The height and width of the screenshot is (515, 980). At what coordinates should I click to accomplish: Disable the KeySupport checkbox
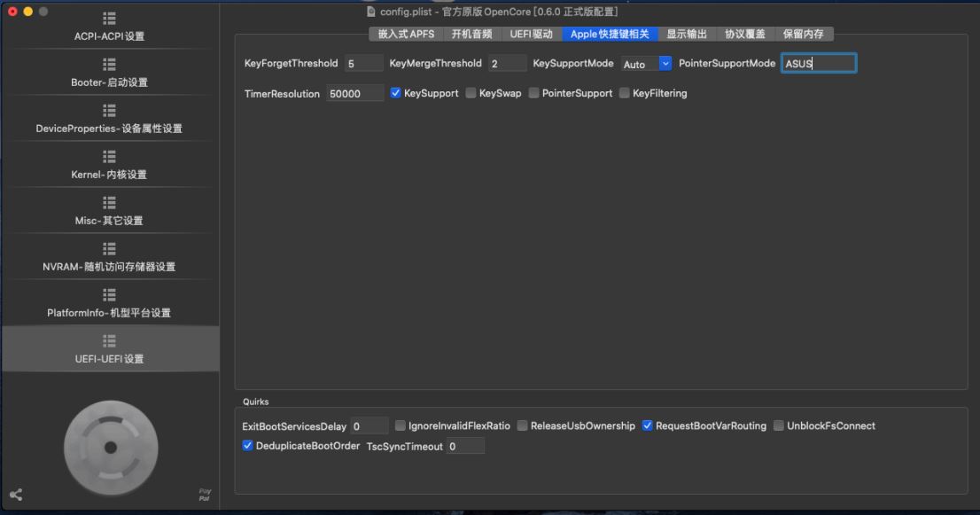(x=395, y=93)
